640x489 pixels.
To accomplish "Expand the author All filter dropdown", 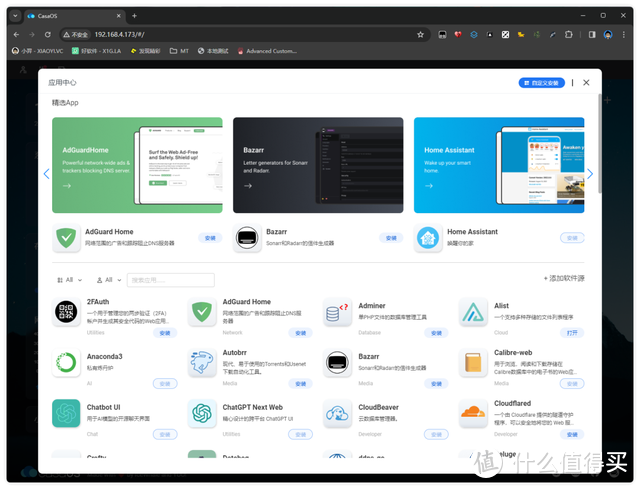I will click(109, 280).
